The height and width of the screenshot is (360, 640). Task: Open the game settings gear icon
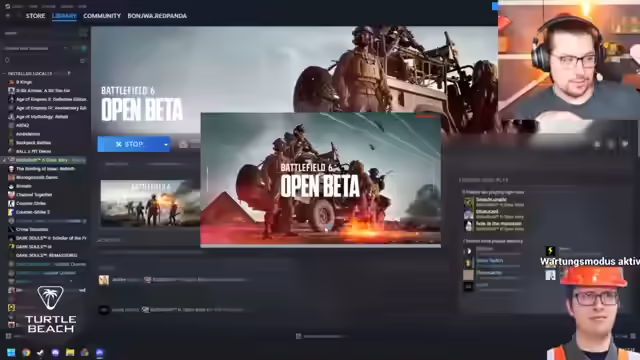597,144
